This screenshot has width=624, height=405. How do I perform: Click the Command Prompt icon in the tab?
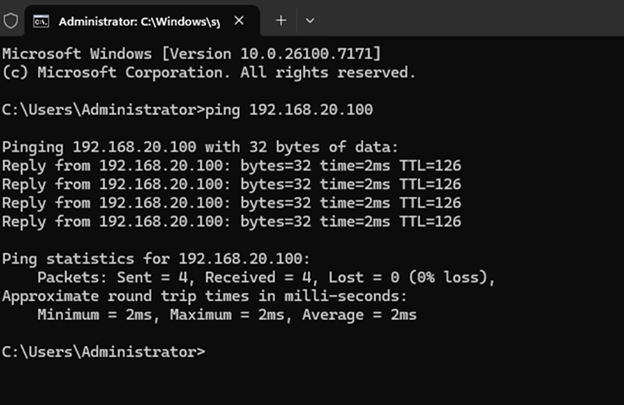click(41, 20)
